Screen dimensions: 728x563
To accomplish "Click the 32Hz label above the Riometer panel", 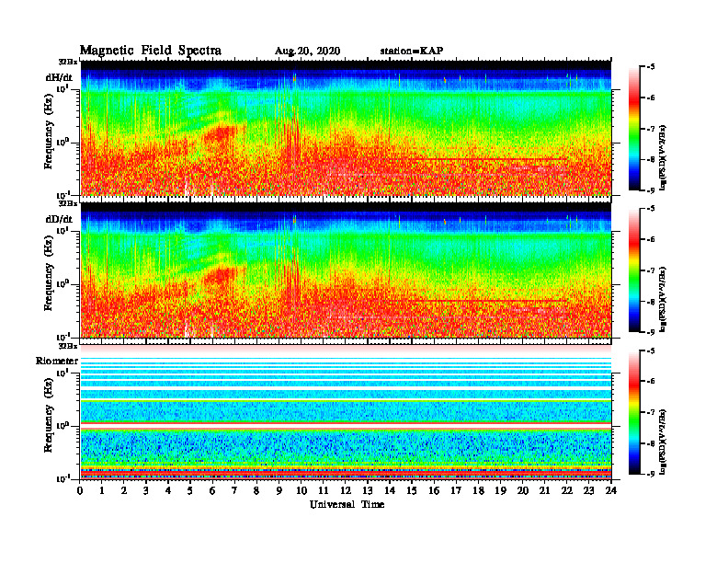I will 68,346.
